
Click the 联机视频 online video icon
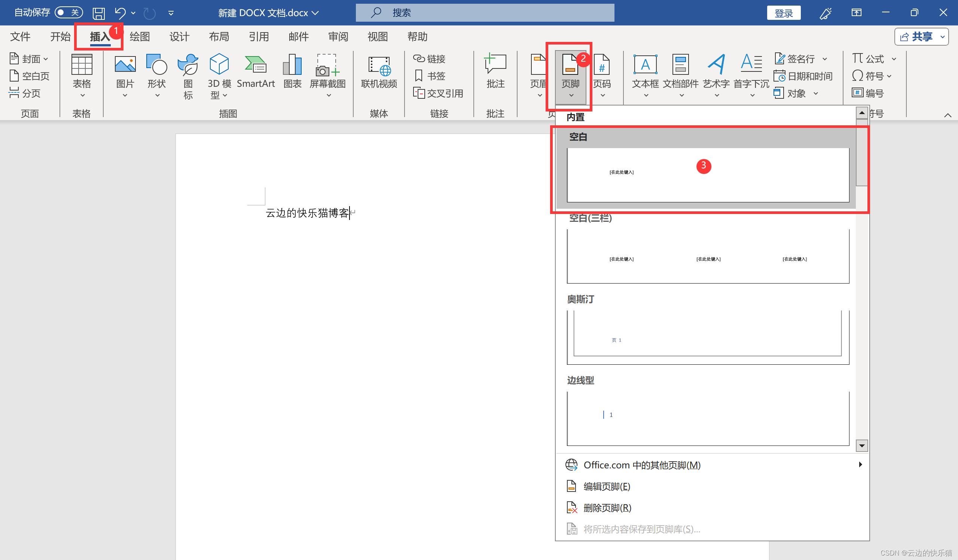click(379, 67)
